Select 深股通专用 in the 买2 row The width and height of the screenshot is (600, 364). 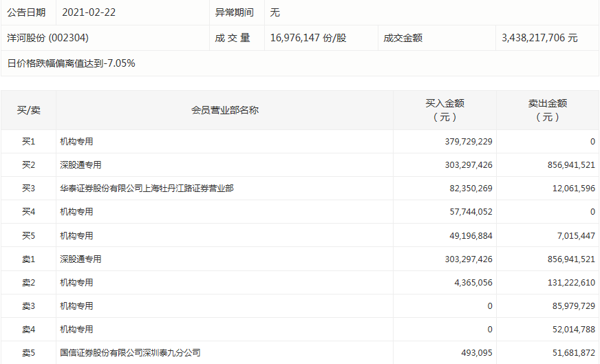pos(81,165)
